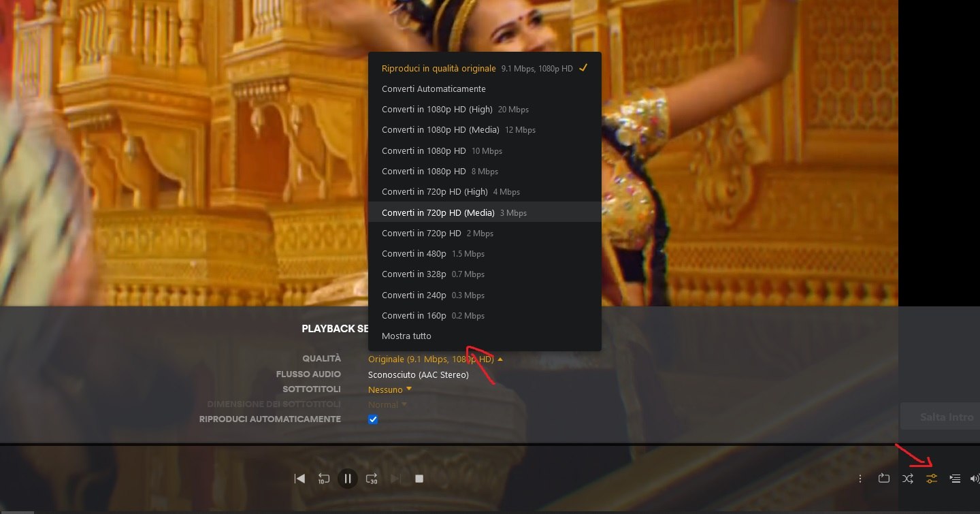
Task: Open the play queue list
Action: 955,479
